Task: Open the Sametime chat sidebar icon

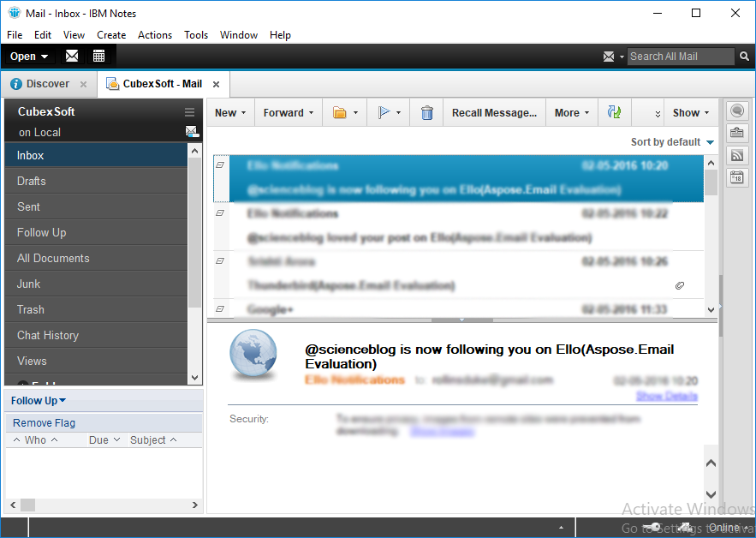Action: (736, 111)
